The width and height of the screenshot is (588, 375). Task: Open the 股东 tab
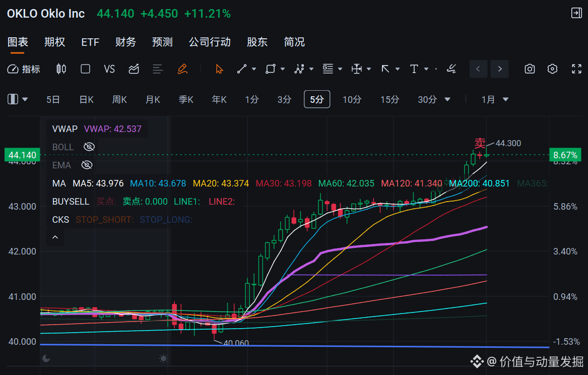tap(257, 42)
